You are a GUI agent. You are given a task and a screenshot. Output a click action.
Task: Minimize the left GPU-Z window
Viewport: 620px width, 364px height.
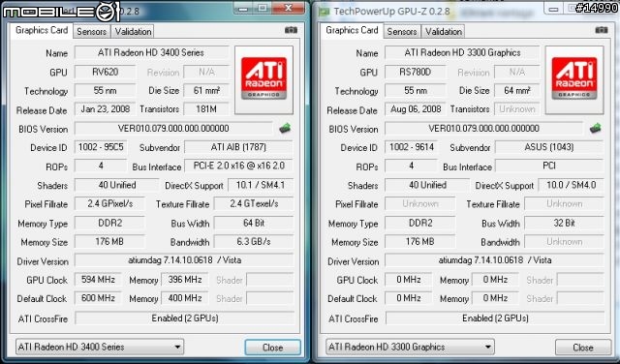click(243, 8)
